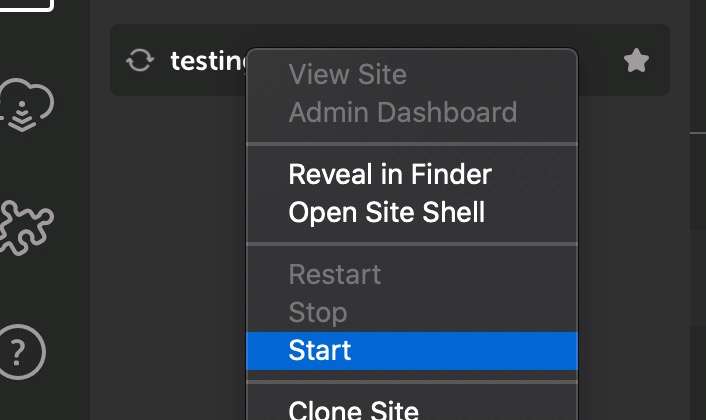Image resolution: width=706 pixels, height=420 pixels.
Task: Open Add-ons via the puzzle piece icon
Action: click(27, 227)
